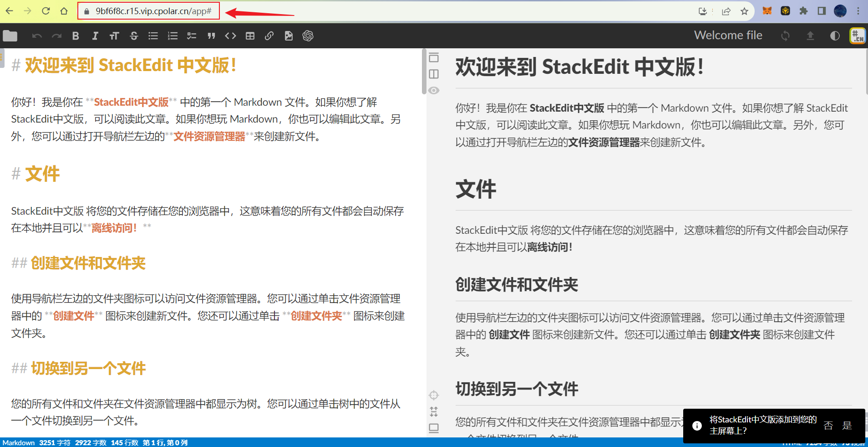Click the publish upload icon

[810, 36]
